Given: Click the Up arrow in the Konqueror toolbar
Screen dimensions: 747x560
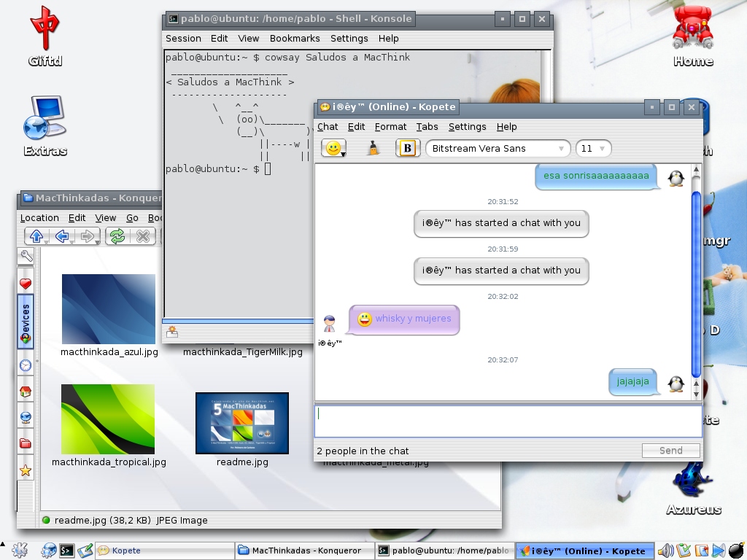Looking at the screenshot, I should [x=36, y=236].
